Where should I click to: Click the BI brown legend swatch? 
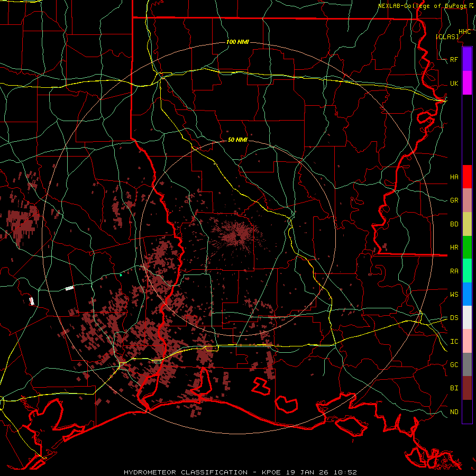pyautogui.click(x=467, y=388)
